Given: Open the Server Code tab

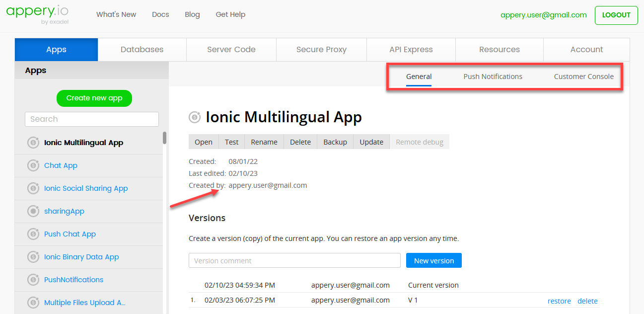Looking at the screenshot, I should (231, 50).
